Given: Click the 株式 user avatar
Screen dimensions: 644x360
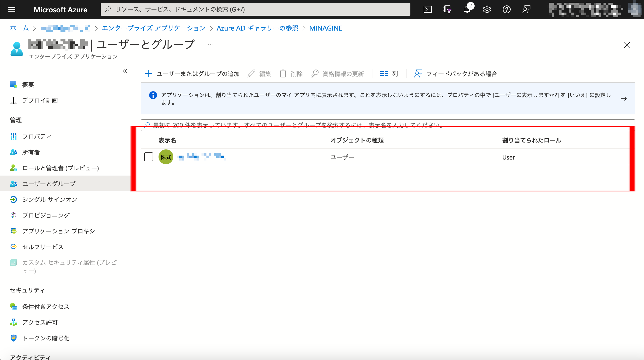Looking at the screenshot, I should click(x=166, y=157).
